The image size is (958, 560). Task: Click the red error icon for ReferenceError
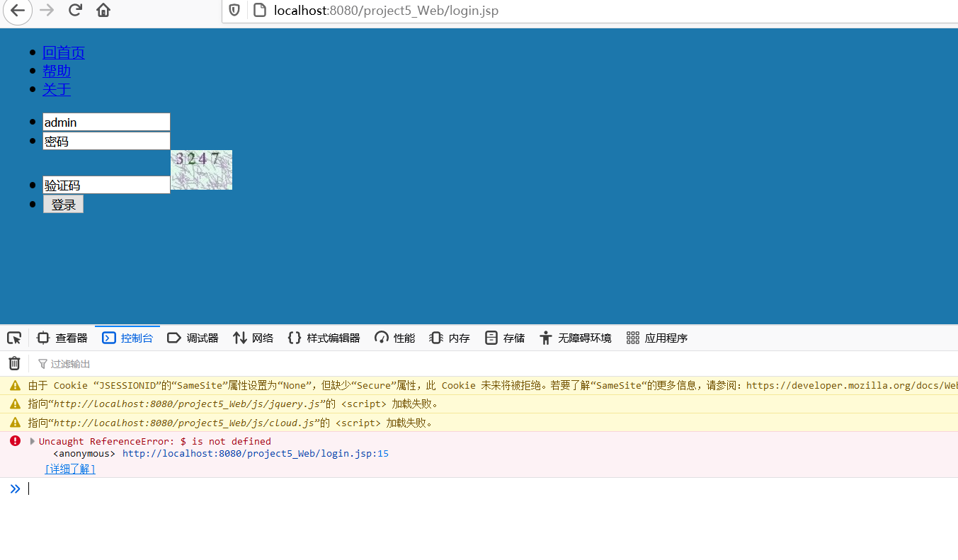click(15, 441)
